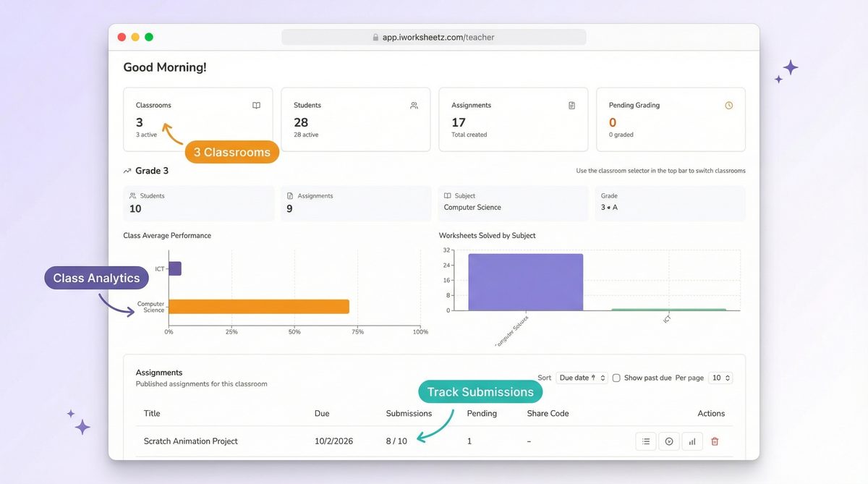This screenshot has width=868, height=484.
Task: Click the Good Morning! heading
Action: pyautogui.click(x=165, y=67)
